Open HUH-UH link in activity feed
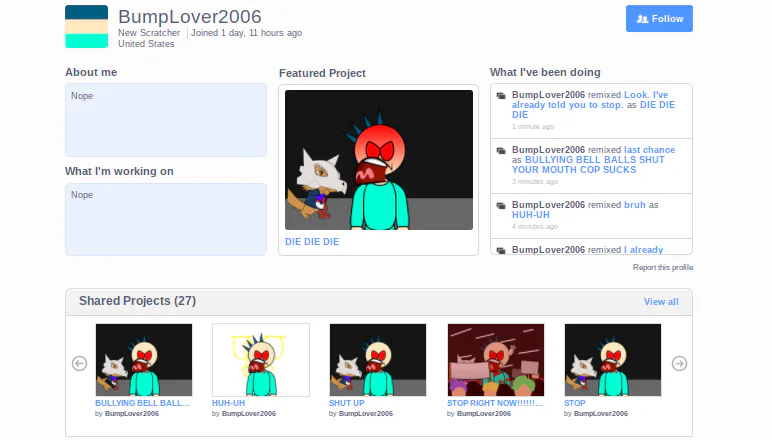 531,215
